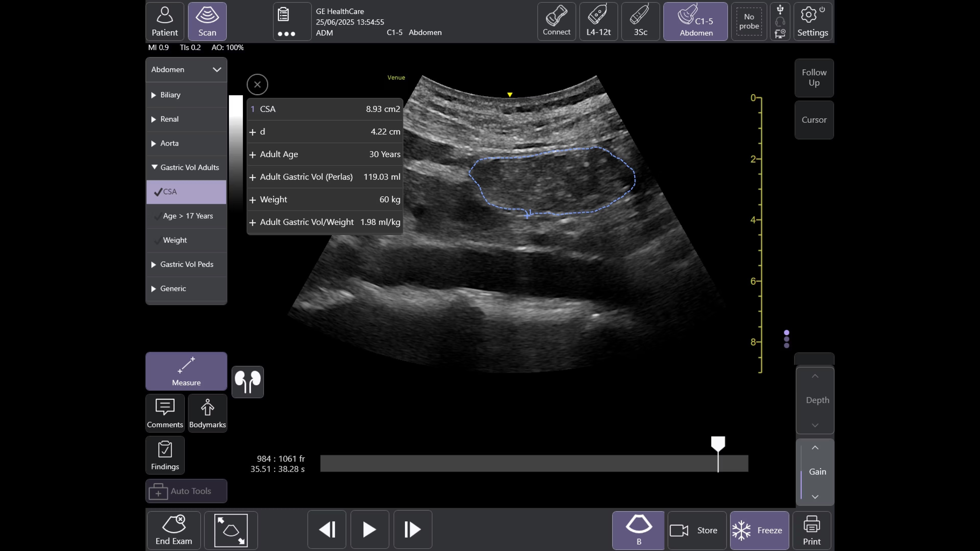Collapse the Gastric Vol Adults group
Screen dimensions: 980x551
pos(186,167)
